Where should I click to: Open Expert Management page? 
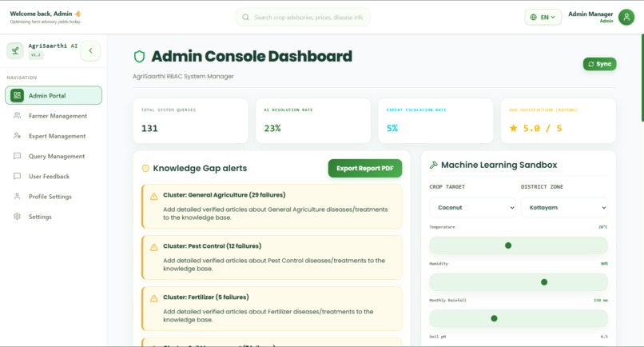(54, 136)
